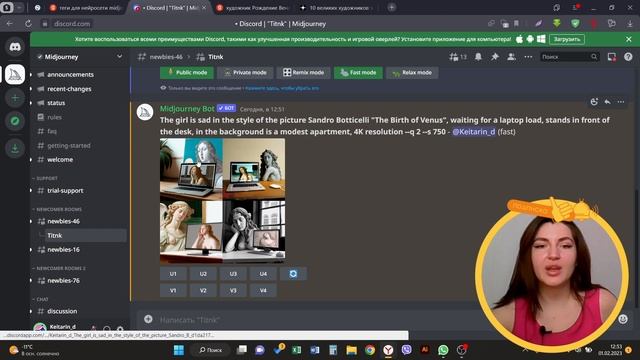Open Download apps icon in server bar

pos(15,149)
